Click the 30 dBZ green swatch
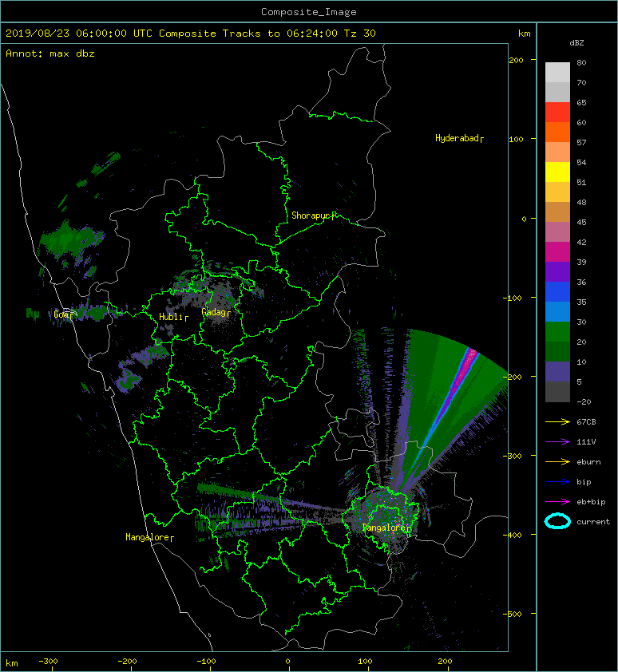618x672 pixels. [x=557, y=331]
